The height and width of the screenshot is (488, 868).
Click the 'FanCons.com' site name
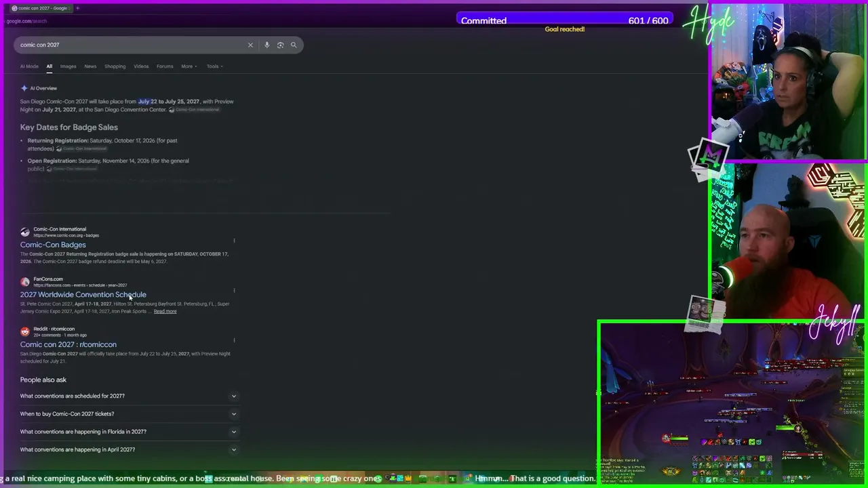tap(48, 279)
